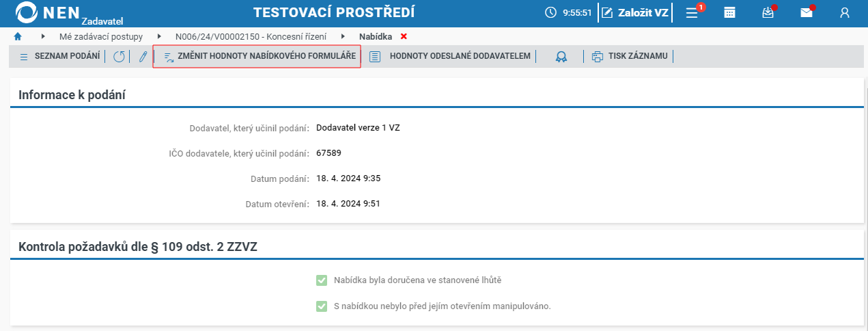Click the pencil edit icon

(x=143, y=57)
